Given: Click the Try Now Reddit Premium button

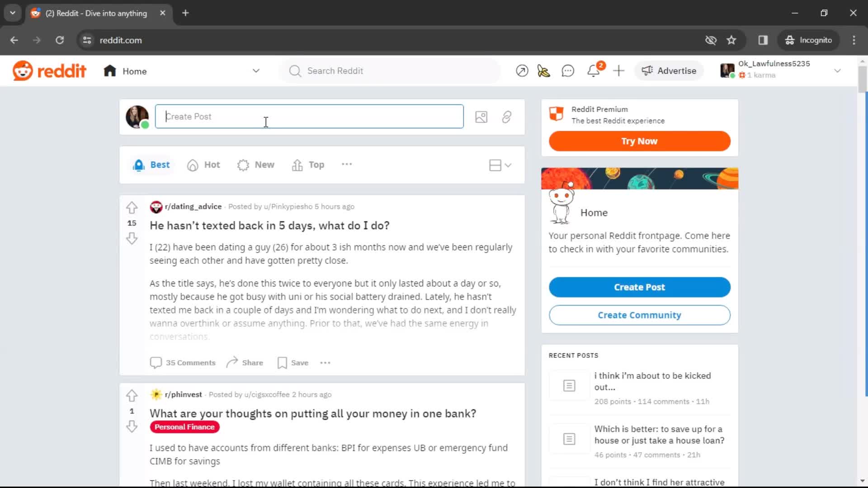Looking at the screenshot, I should [x=639, y=141].
